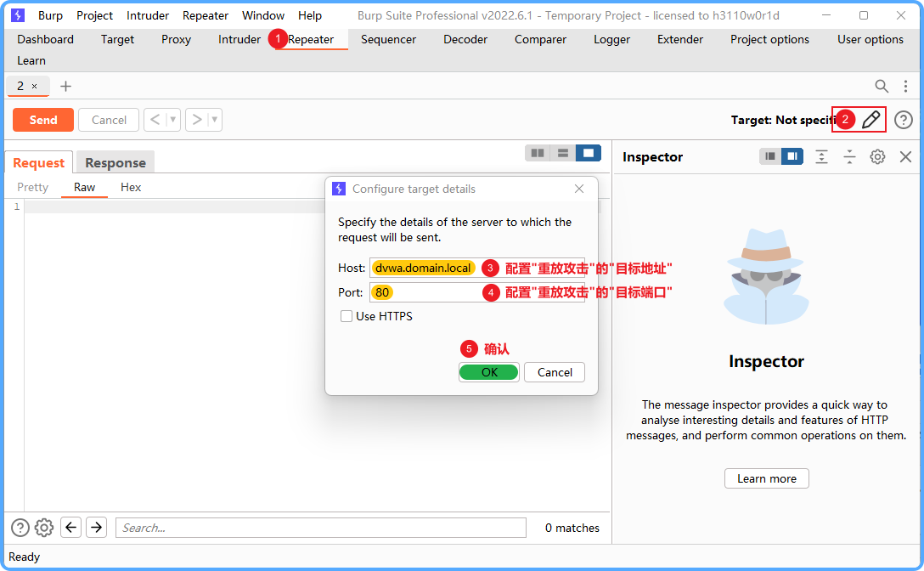
Task: Set stacked top-bottom request/response layout
Action: (563, 153)
